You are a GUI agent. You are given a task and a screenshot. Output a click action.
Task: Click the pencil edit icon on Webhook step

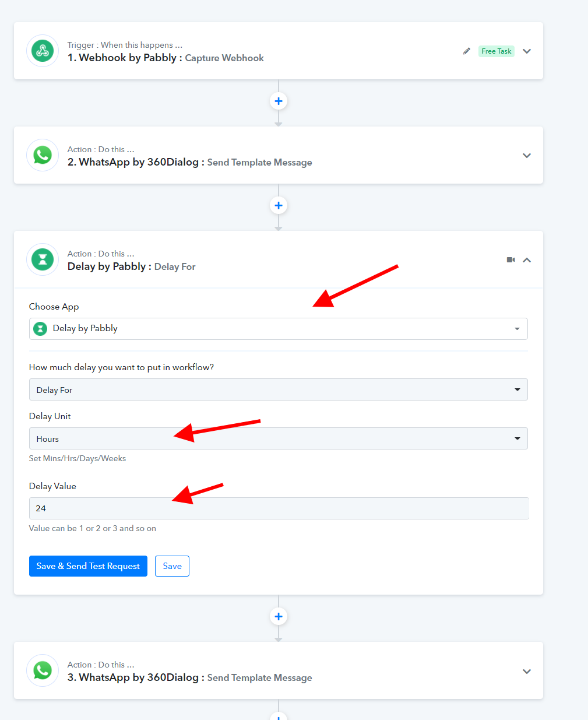[x=466, y=51]
